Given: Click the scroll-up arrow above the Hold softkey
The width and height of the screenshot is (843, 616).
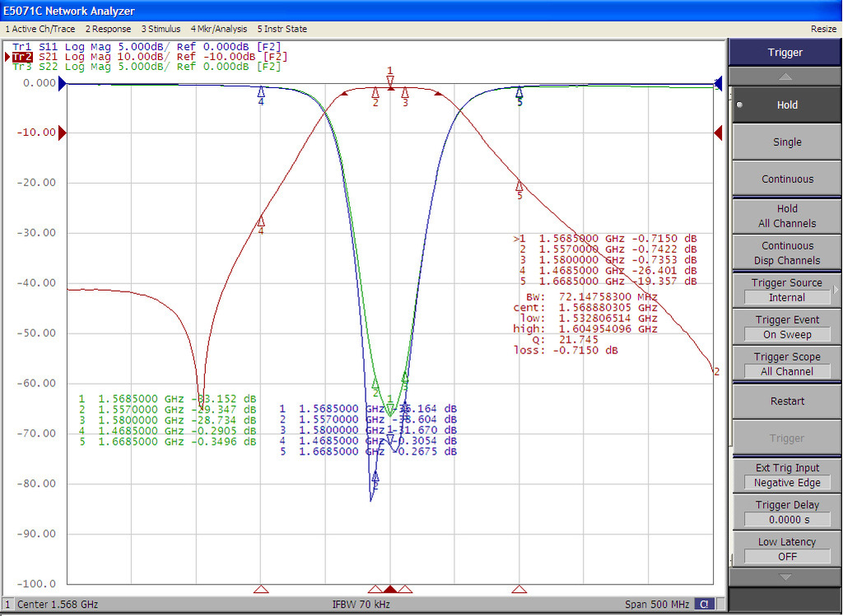Looking at the screenshot, I should point(785,77).
